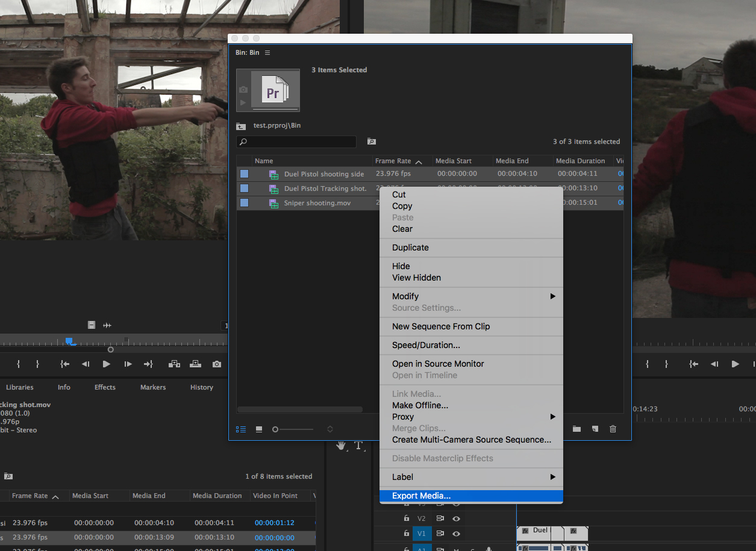756x551 pixels.
Task: Click the New Bin folder icon
Action: pyautogui.click(x=576, y=429)
